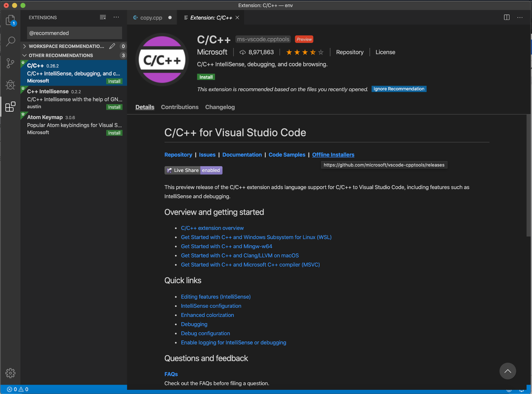Click the warnings count in status bar
This screenshot has width=532, height=394.
click(23, 389)
